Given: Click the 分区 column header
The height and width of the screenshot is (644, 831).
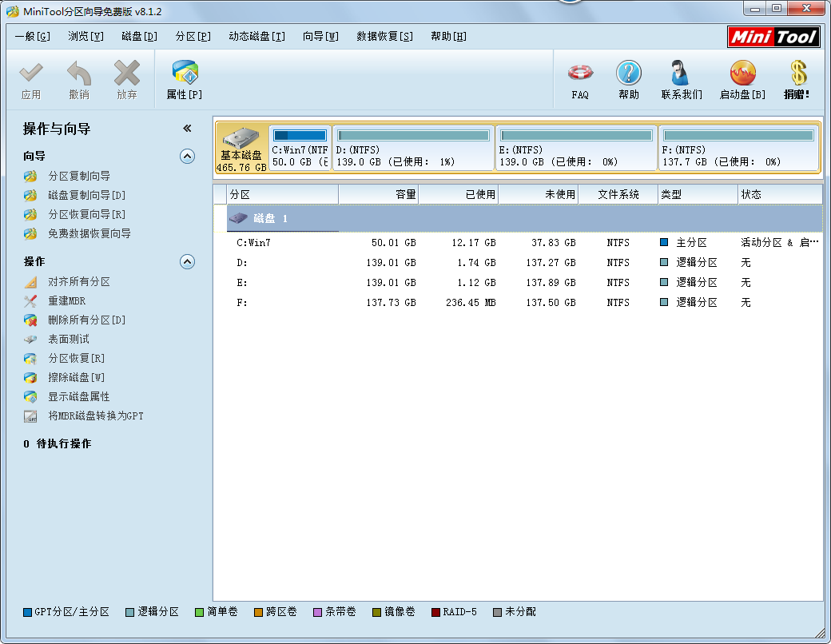Looking at the screenshot, I should click(x=283, y=194).
